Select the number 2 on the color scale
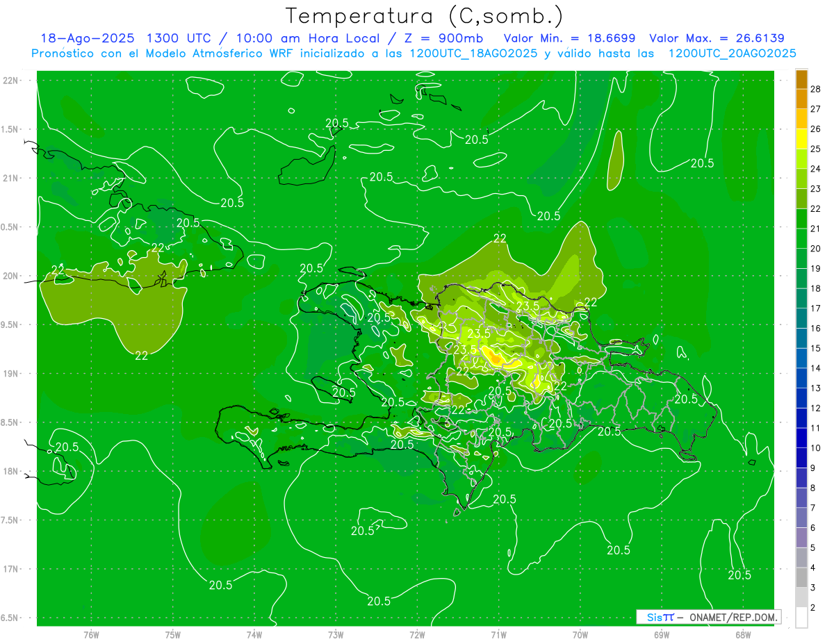This screenshot has width=834, height=644. pyautogui.click(x=813, y=608)
